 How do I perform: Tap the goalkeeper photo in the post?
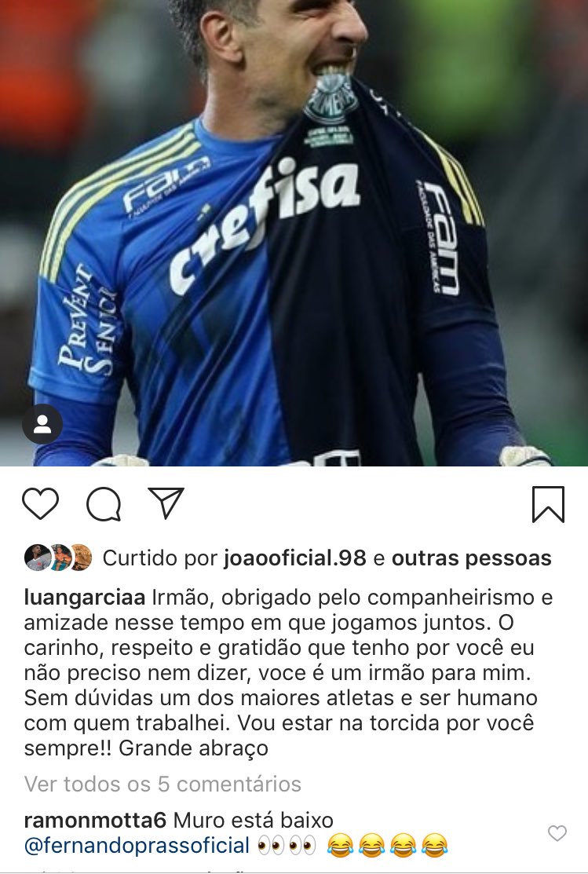point(294,233)
